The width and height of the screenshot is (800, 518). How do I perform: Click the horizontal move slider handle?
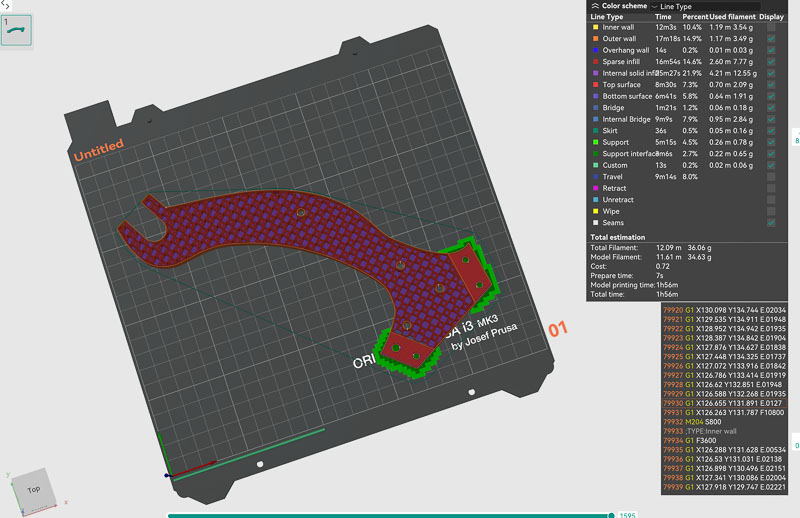coord(612,515)
